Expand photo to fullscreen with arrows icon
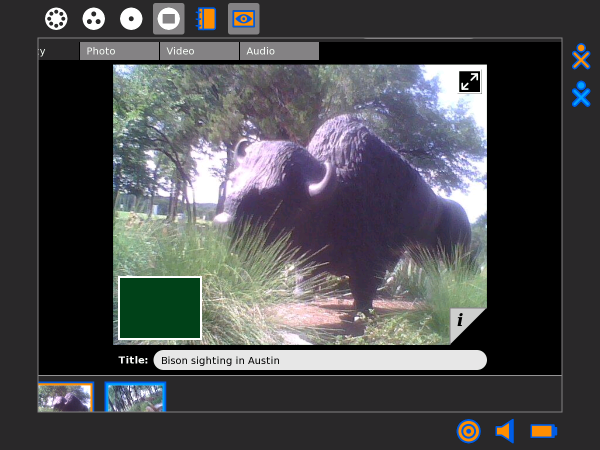 pyautogui.click(x=469, y=82)
